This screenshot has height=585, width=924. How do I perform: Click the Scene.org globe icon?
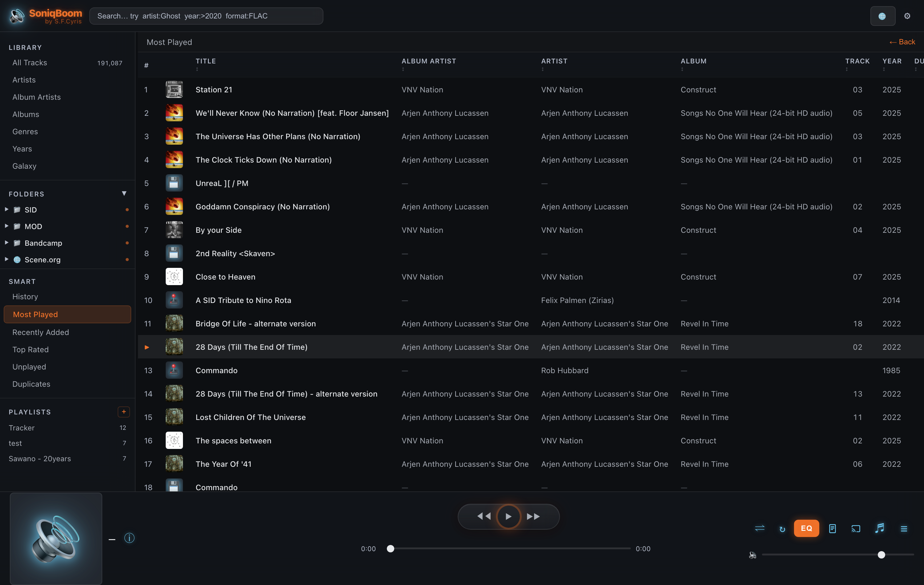coord(17,259)
